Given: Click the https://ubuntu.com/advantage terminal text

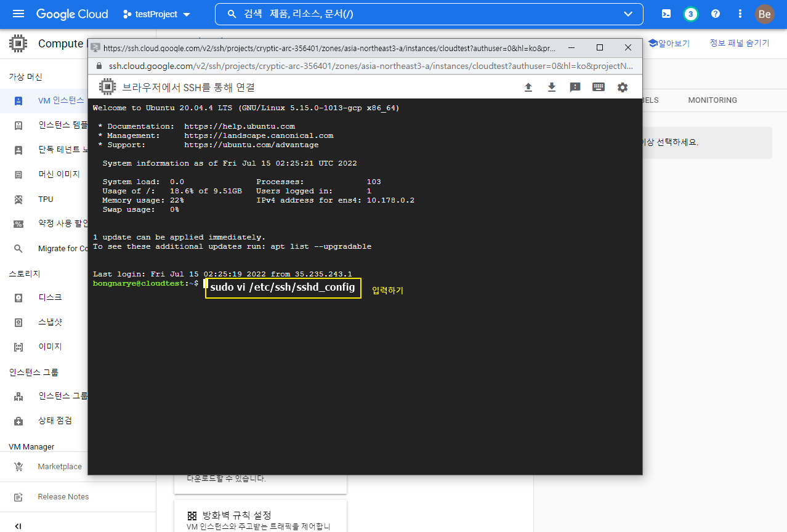Looking at the screenshot, I should tap(251, 145).
